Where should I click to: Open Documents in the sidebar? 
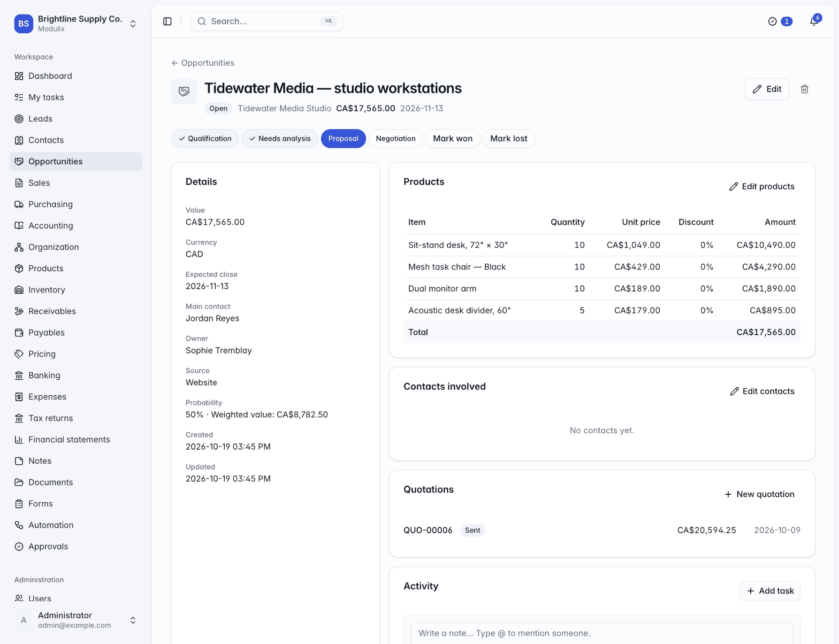coord(76,482)
